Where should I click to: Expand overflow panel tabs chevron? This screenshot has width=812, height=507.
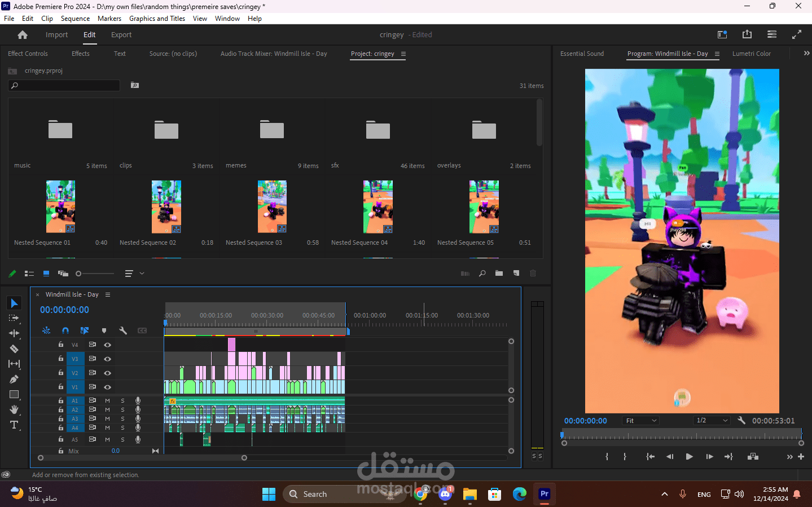click(x=806, y=53)
